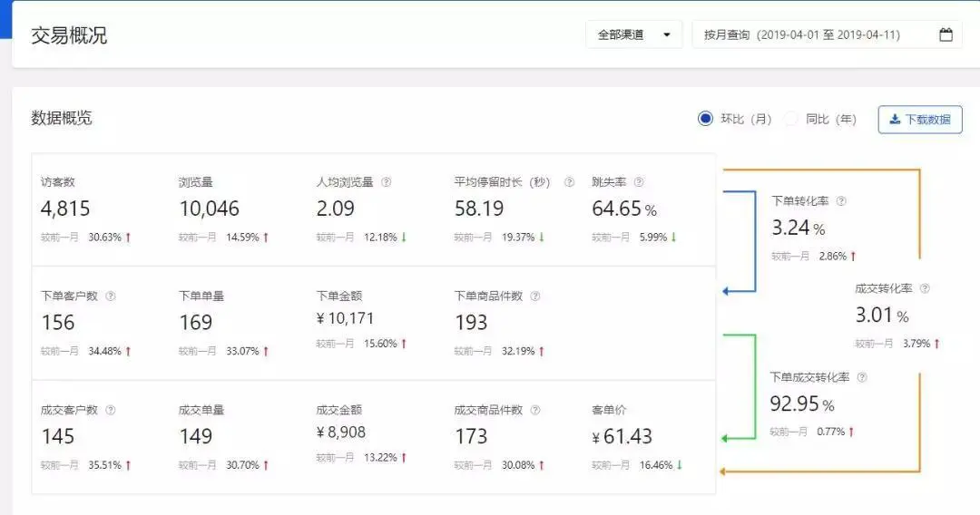This screenshot has height=515, width=980.
Task: Click help icon next to 下单客户数
Action: [x=111, y=296]
